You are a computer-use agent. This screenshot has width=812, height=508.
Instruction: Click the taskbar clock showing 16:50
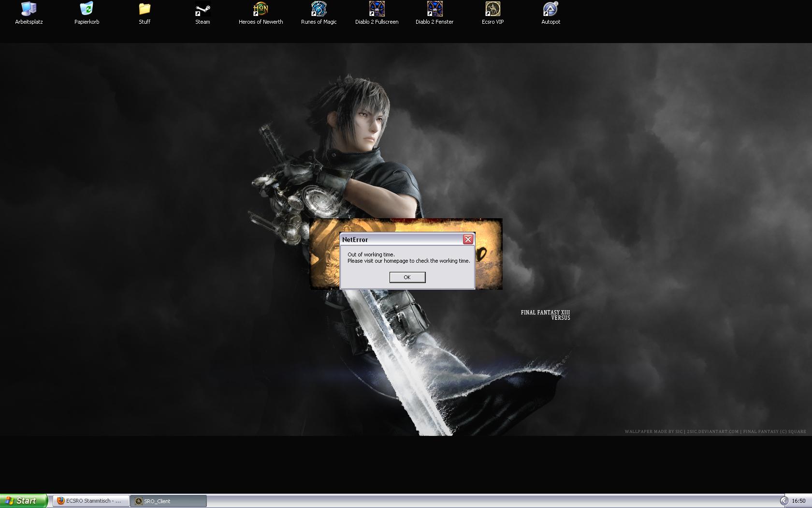[798, 501]
